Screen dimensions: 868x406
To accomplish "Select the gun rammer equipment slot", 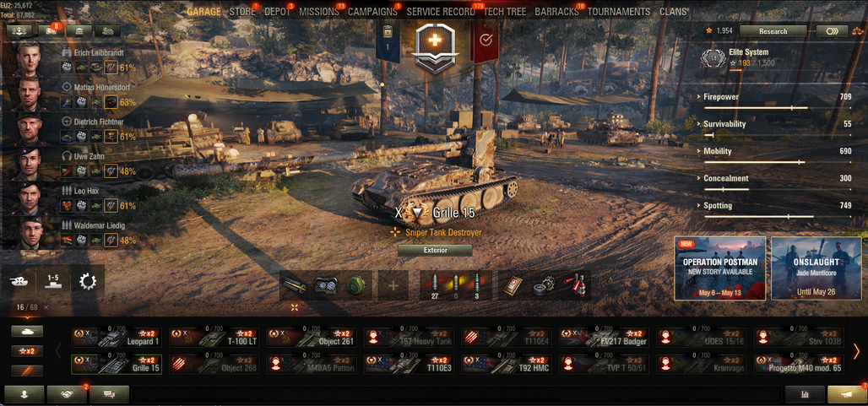I will pyautogui.click(x=295, y=285).
